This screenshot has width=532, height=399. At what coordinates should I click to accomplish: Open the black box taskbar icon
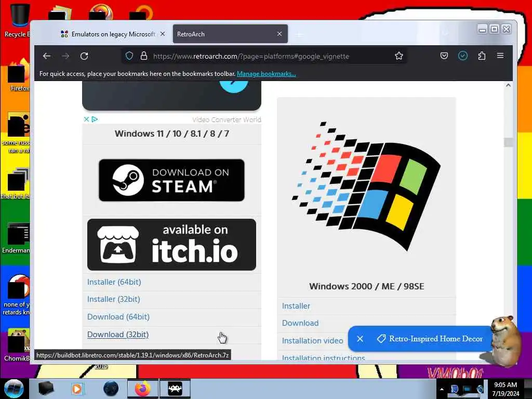tap(46, 389)
